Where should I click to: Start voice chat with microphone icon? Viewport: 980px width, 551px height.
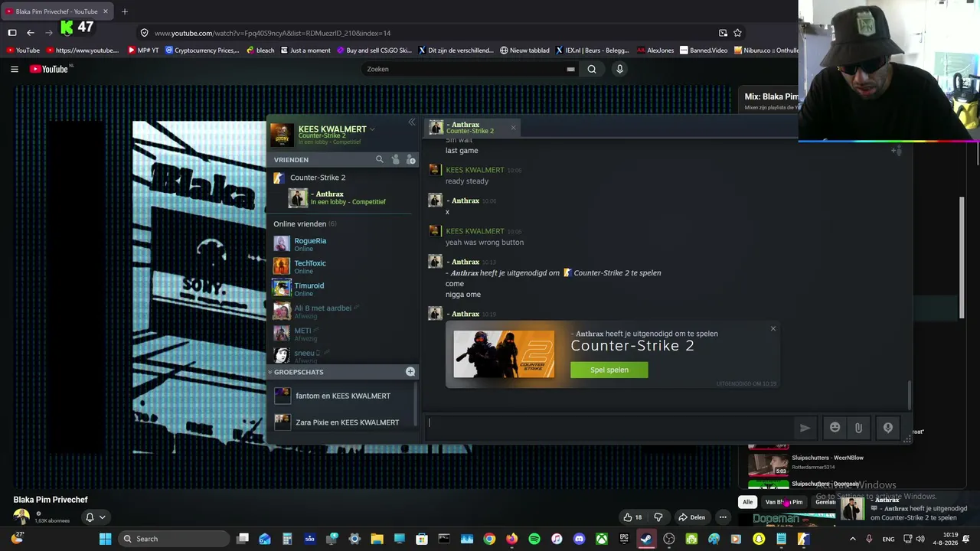point(888,428)
